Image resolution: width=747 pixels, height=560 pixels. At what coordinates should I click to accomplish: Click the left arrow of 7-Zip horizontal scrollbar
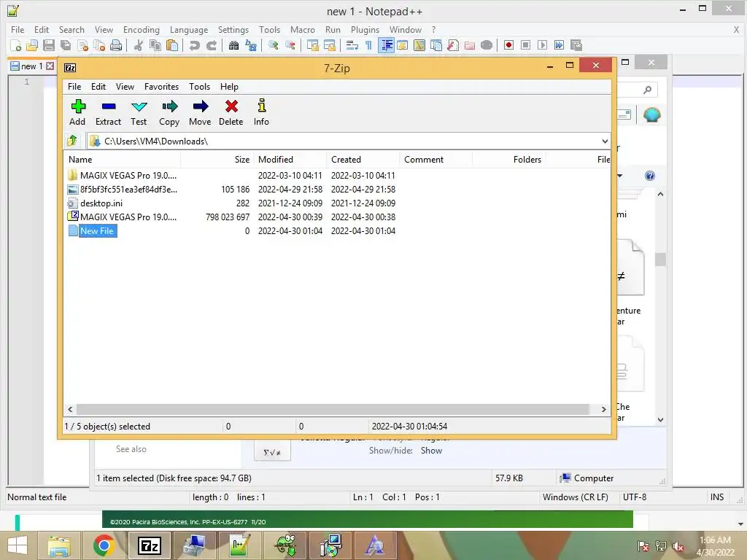click(x=70, y=409)
